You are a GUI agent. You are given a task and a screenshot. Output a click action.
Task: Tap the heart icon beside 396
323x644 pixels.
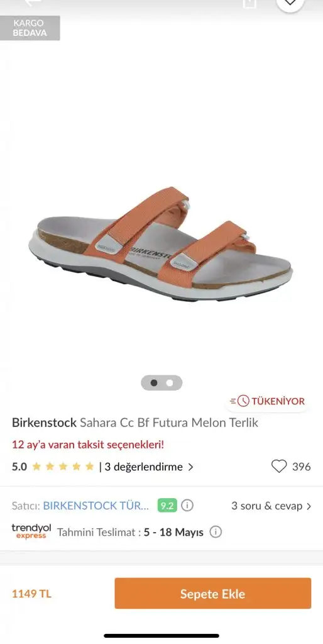point(279,466)
